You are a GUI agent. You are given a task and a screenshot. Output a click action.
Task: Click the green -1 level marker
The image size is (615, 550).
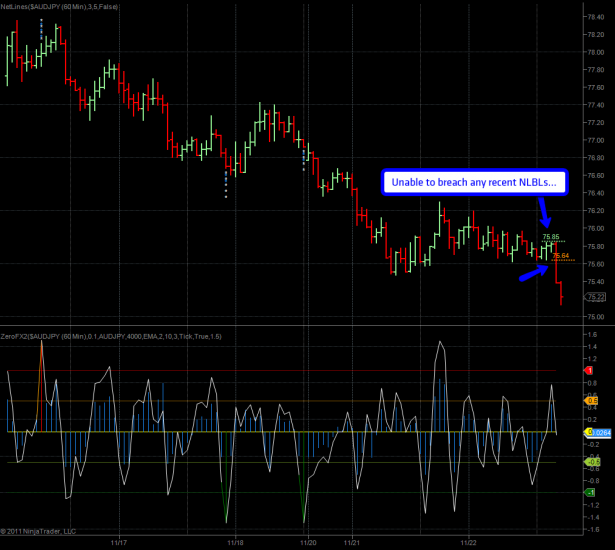pos(591,493)
